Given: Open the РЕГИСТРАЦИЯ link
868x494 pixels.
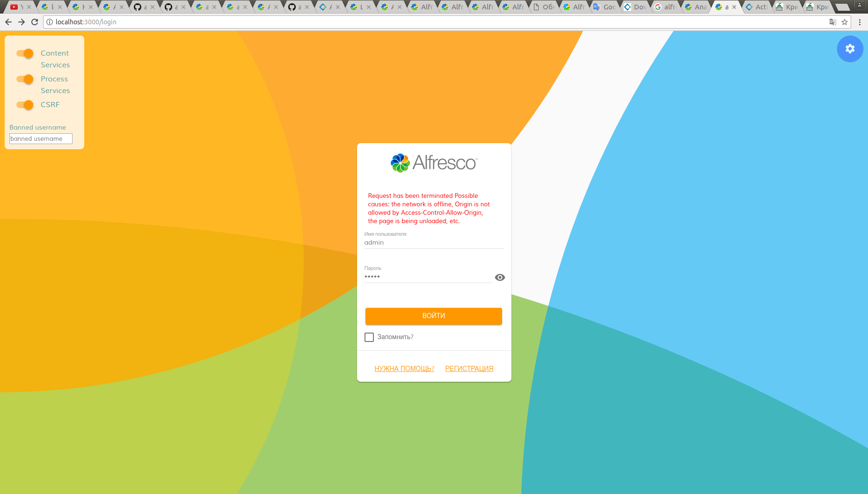Looking at the screenshot, I should [469, 369].
